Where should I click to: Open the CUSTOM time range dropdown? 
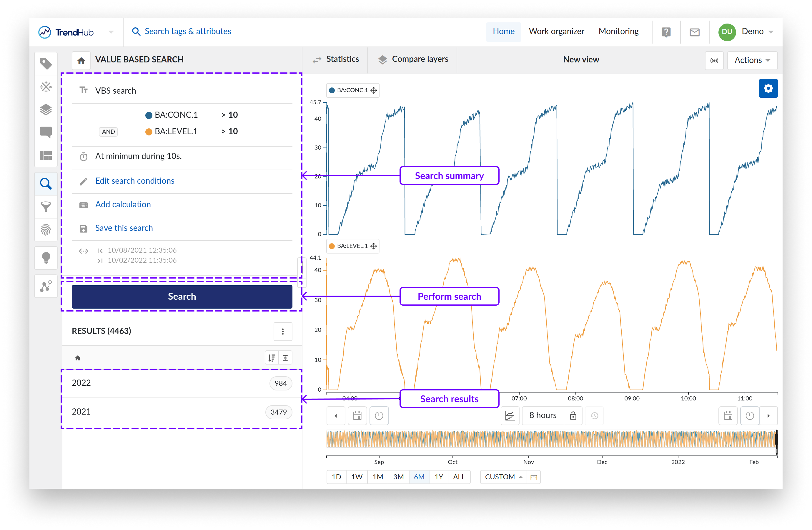click(x=503, y=477)
